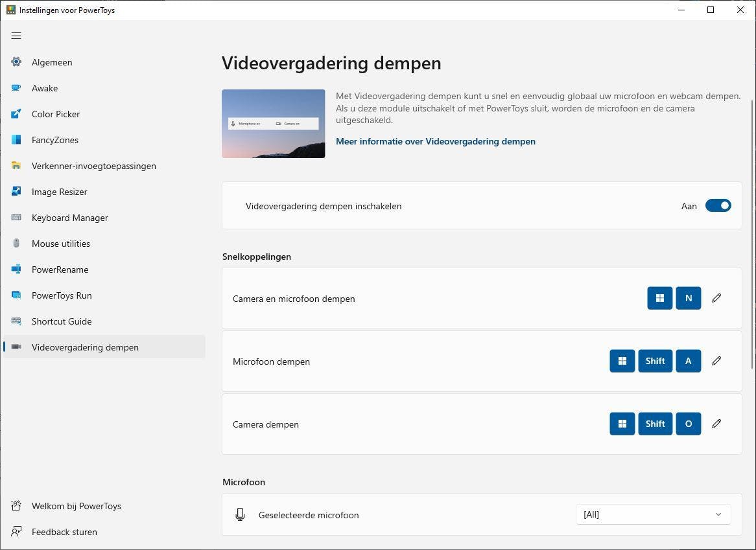Click the vertical scrollbar on the right
The image size is (756, 550).
tap(752, 227)
